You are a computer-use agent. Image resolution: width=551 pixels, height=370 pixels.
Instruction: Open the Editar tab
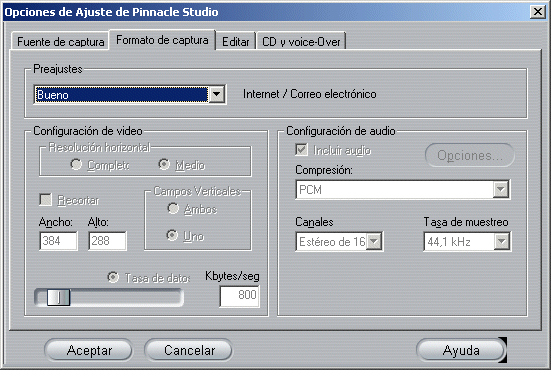click(235, 42)
